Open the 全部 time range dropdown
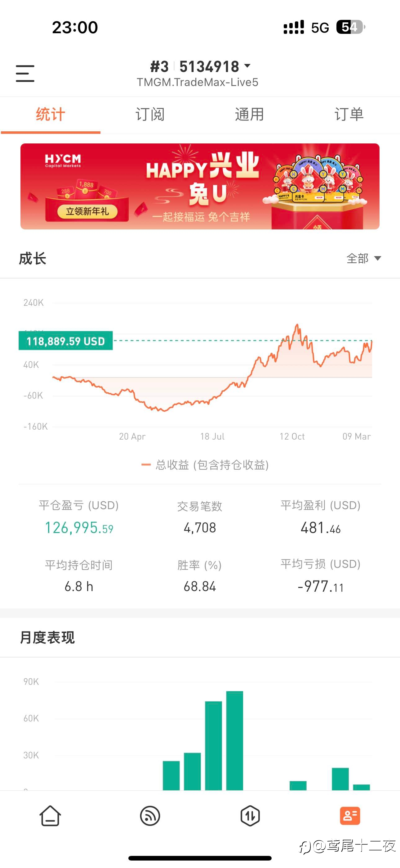This screenshot has height=868, width=400. (364, 259)
